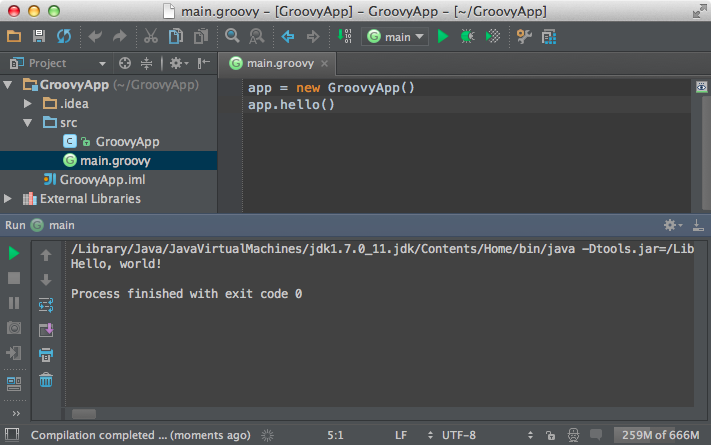This screenshot has height=445, width=711.
Task: Open Project panel gear options
Action: (x=179, y=63)
